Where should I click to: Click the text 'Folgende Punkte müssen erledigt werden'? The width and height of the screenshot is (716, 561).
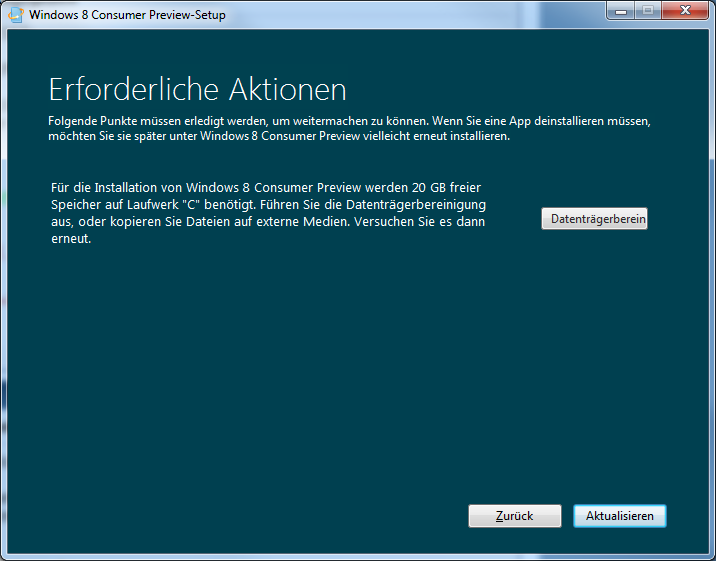click(158, 121)
